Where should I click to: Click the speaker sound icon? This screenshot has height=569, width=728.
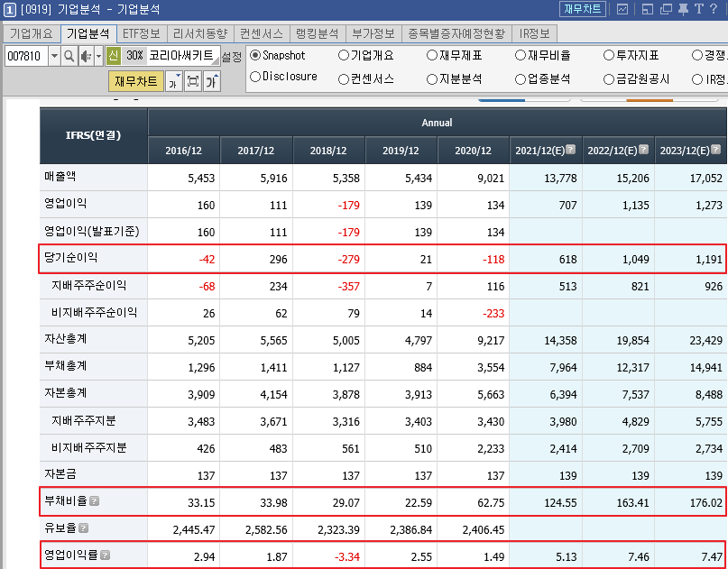[x=86, y=57]
